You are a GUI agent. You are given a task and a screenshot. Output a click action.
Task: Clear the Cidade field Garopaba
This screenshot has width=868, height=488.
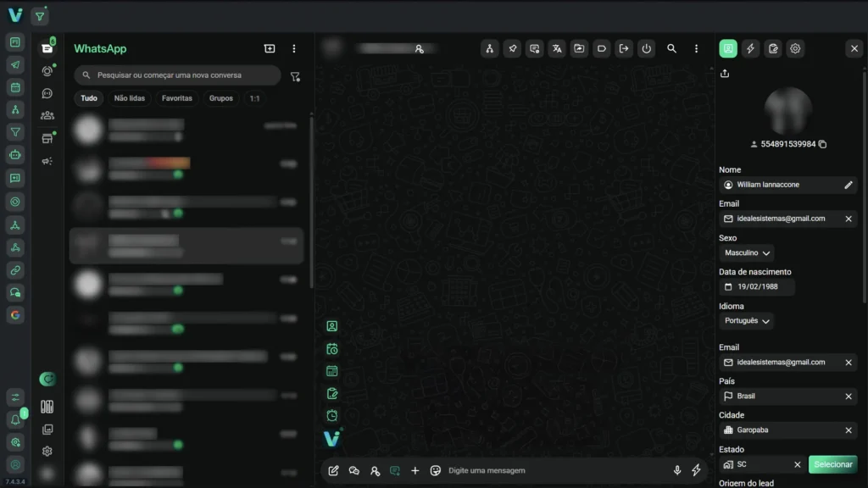[849, 430]
